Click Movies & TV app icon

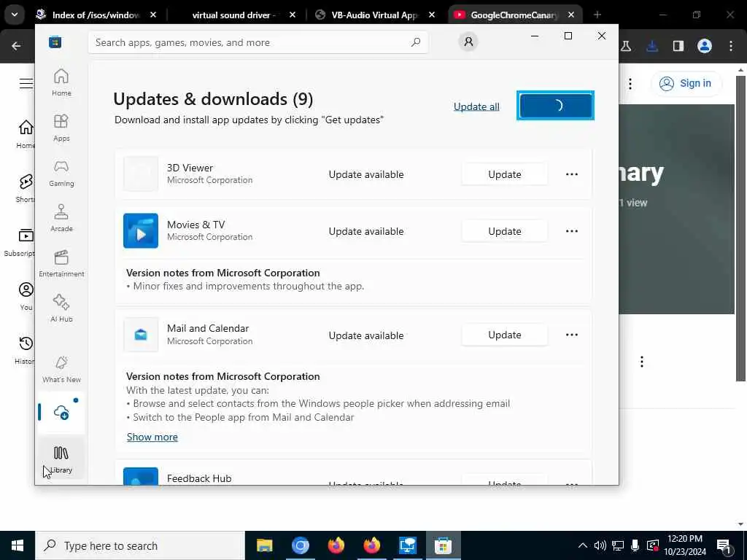pos(141,230)
